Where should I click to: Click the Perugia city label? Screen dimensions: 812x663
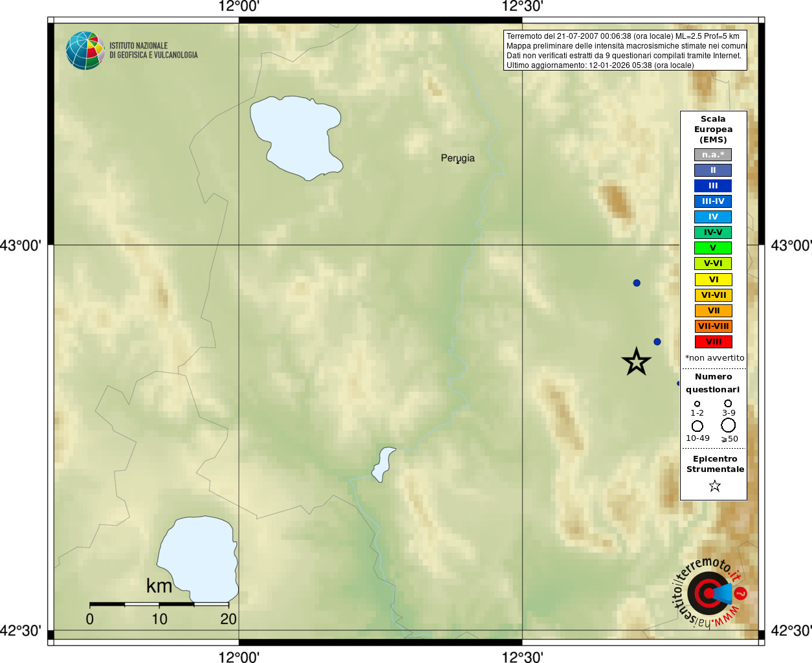tap(457, 158)
